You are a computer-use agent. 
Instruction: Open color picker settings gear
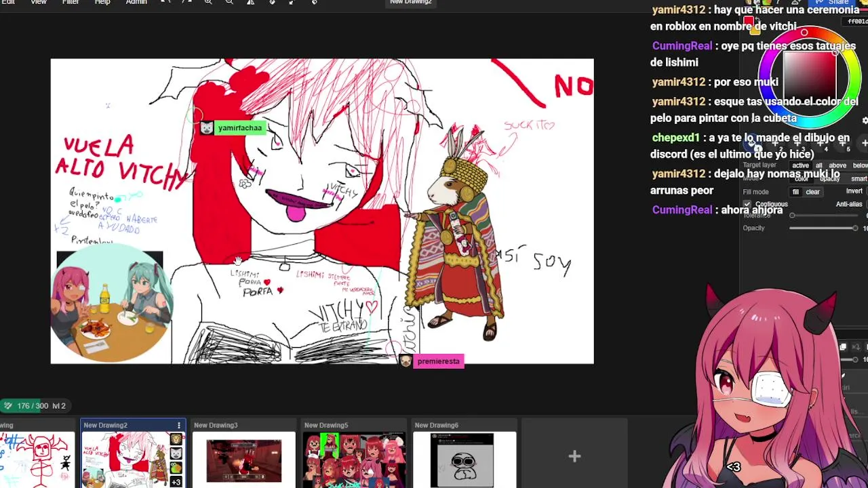(865, 120)
